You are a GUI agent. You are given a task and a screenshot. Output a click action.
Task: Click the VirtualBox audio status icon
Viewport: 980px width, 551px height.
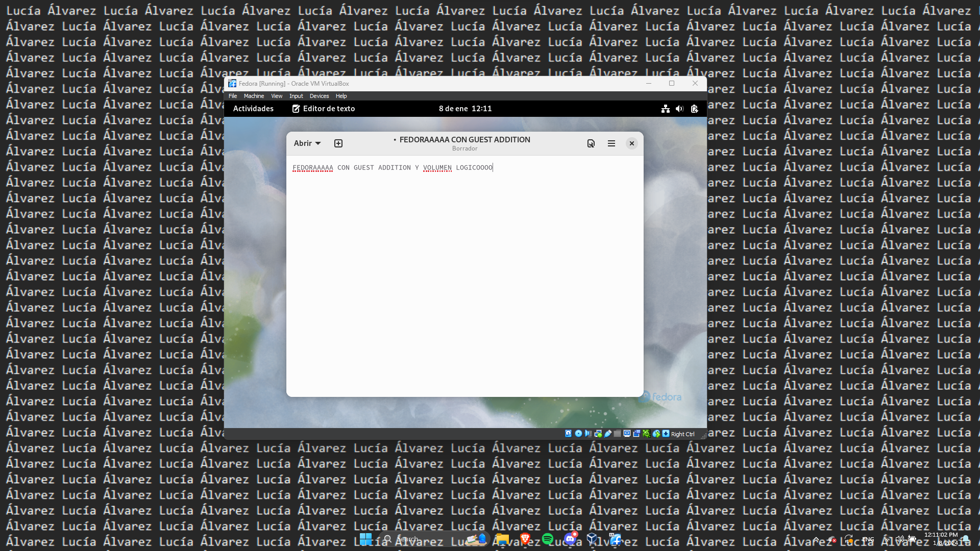tap(588, 434)
